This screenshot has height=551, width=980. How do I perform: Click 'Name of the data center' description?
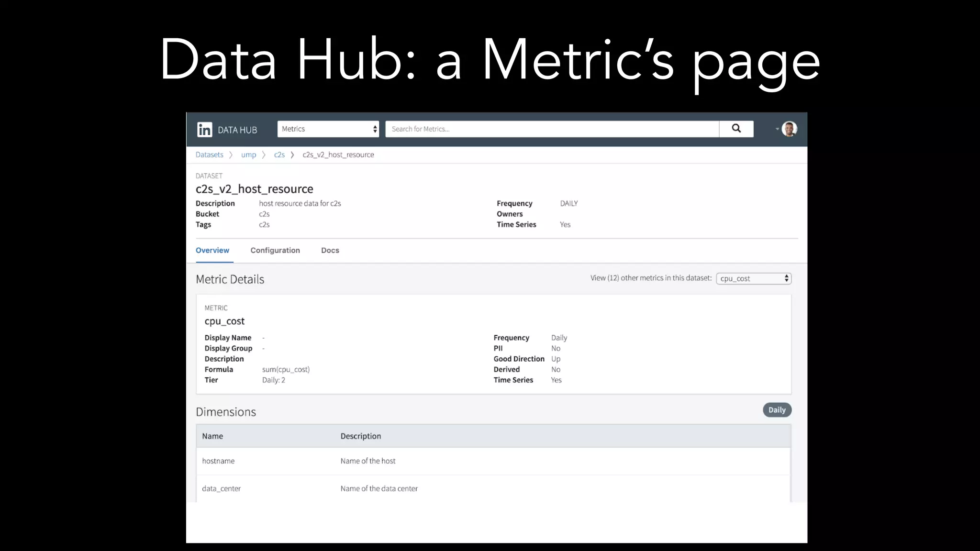(379, 488)
